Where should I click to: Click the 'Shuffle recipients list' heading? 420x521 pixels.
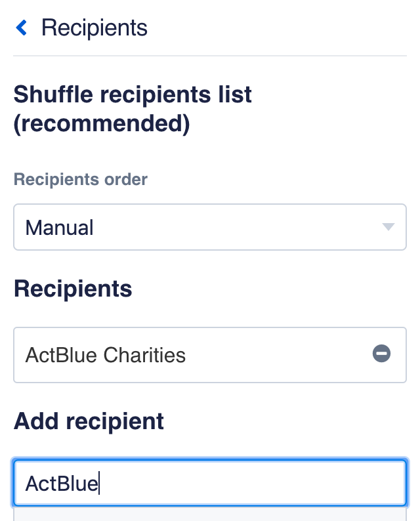pyautogui.click(x=133, y=94)
